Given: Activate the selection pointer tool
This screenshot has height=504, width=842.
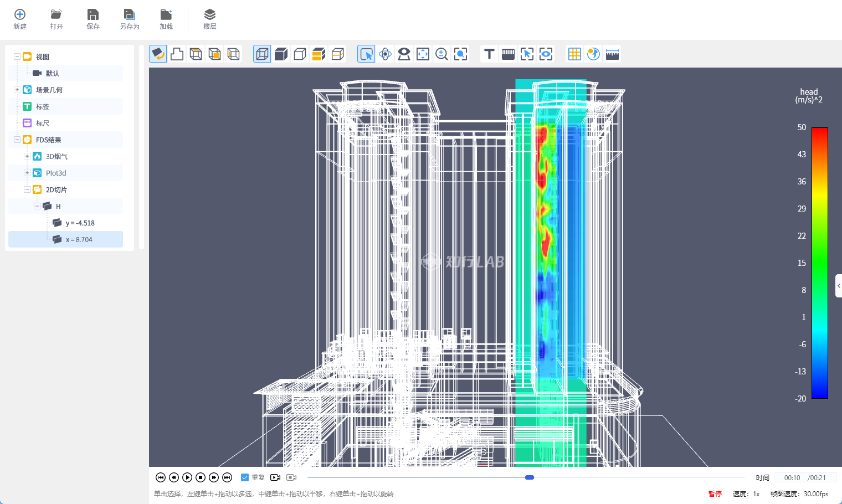Looking at the screenshot, I should point(366,54).
